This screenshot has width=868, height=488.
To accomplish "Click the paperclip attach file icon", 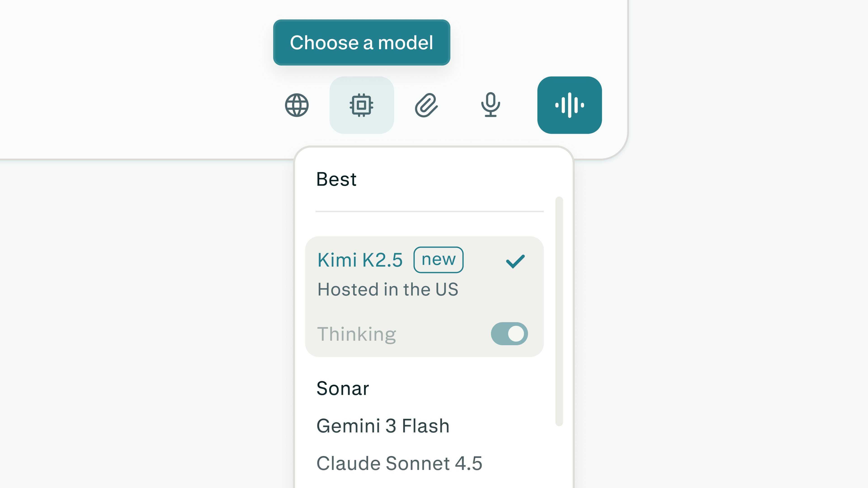I will coord(426,105).
